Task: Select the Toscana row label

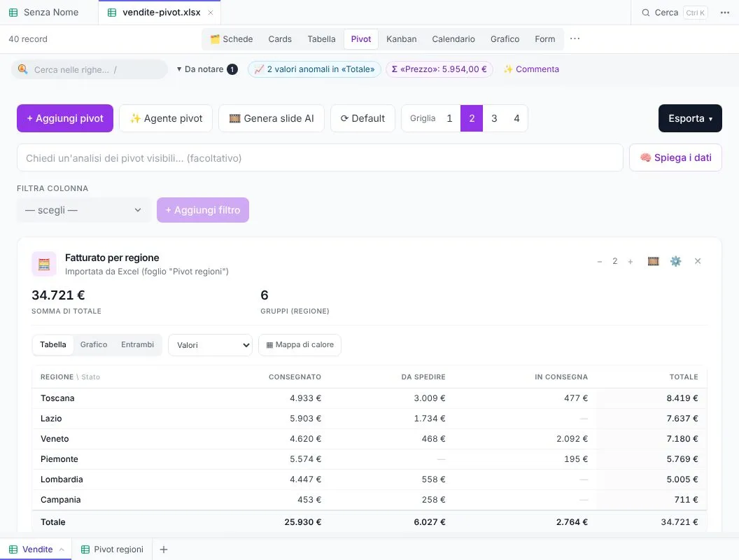Action: (57, 398)
